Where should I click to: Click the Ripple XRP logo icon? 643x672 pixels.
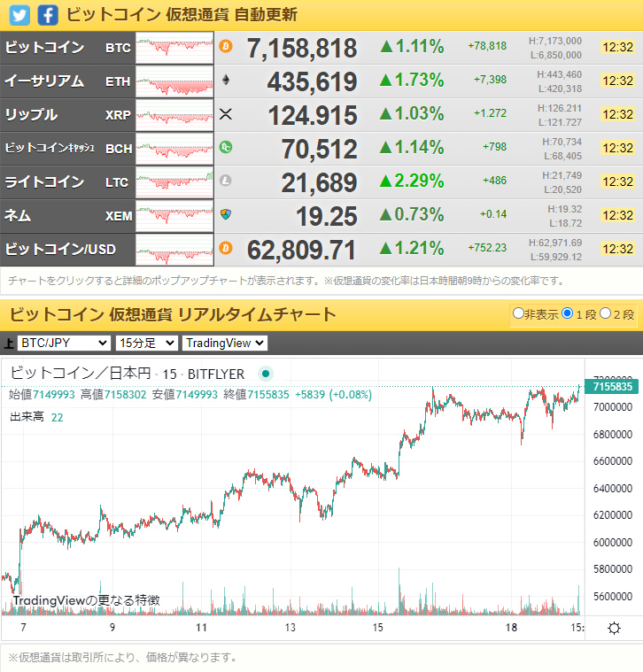tap(225, 113)
